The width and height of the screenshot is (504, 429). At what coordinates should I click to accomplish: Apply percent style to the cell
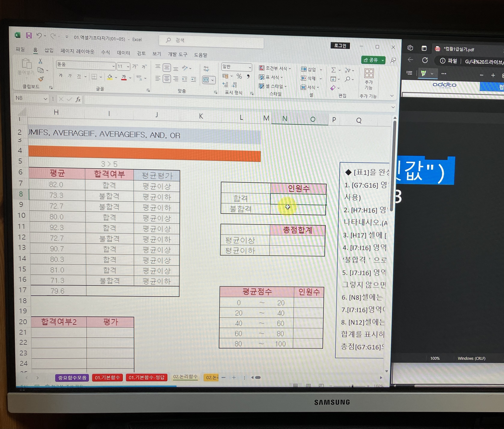pos(239,76)
